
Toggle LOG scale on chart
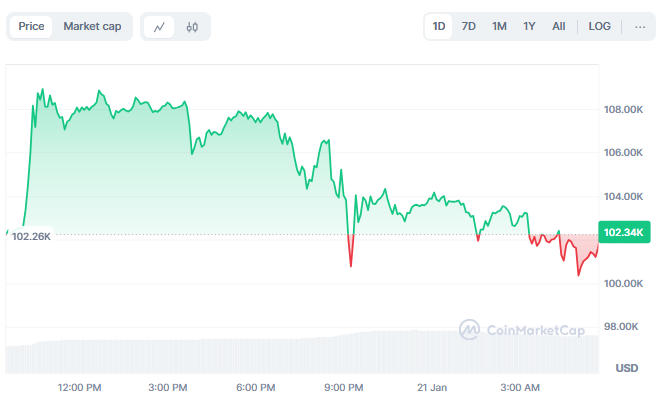tap(599, 26)
